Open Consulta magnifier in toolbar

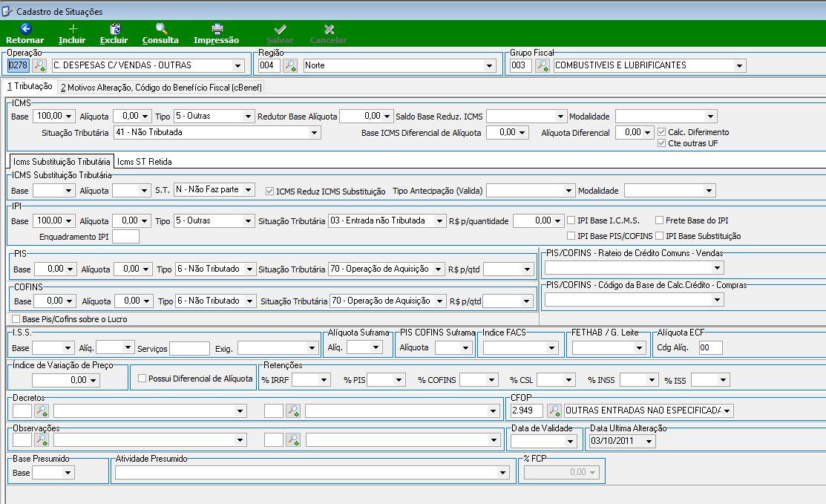[x=161, y=29]
